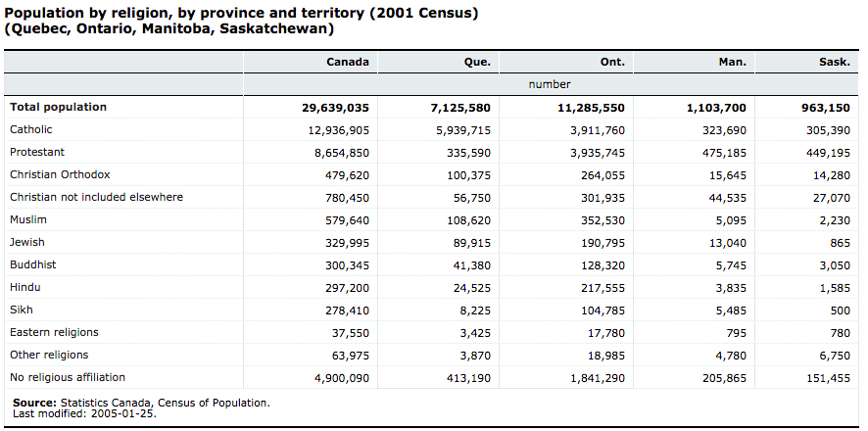
Task: Select the 'Hindu' row label
Action: pyautogui.click(x=24, y=288)
